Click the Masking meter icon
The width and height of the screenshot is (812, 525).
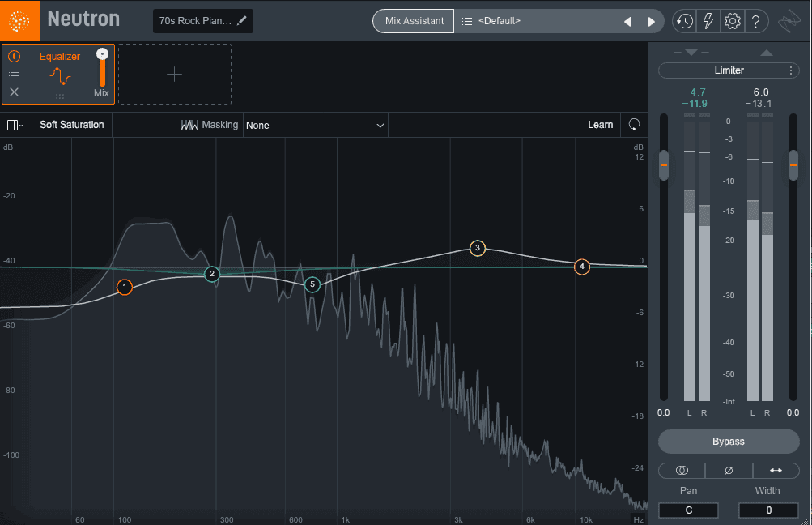[189, 125]
